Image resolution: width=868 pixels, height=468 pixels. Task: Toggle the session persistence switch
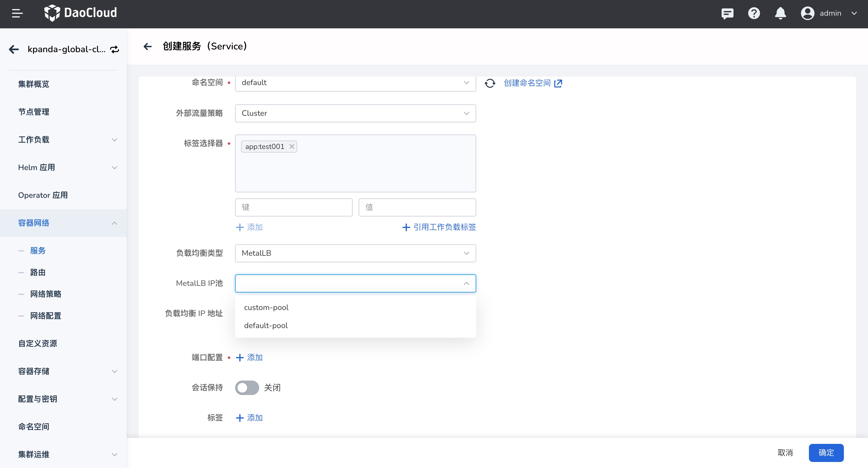point(247,387)
